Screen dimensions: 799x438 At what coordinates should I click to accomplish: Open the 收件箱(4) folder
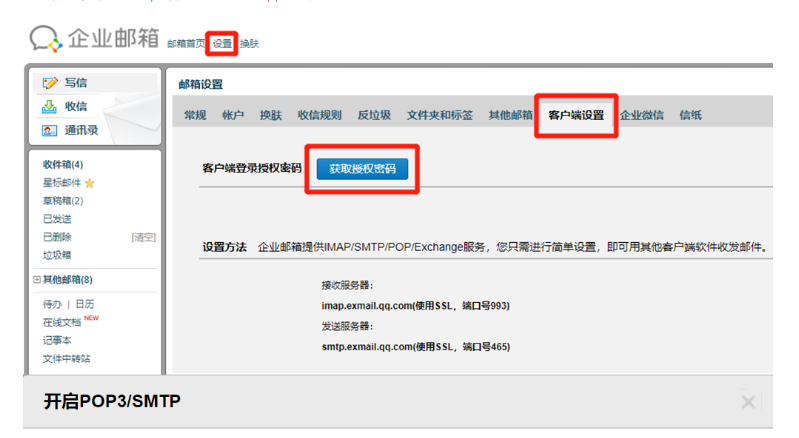point(63,164)
